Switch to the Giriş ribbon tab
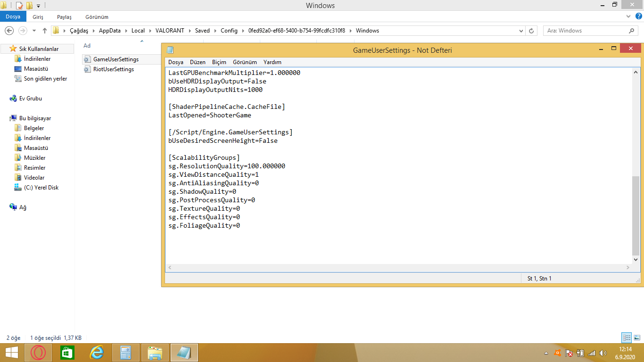This screenshot has width=644, height=362. point(38,17)
